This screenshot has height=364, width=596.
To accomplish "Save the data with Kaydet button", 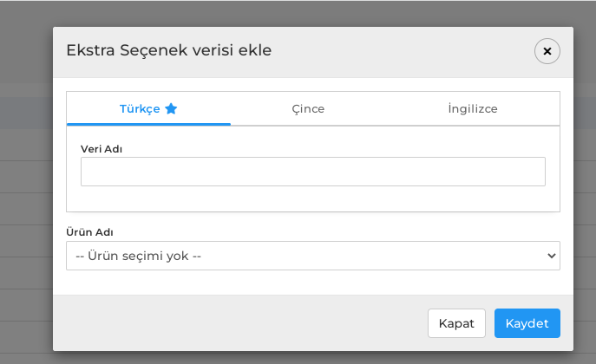I will [527, 323].
